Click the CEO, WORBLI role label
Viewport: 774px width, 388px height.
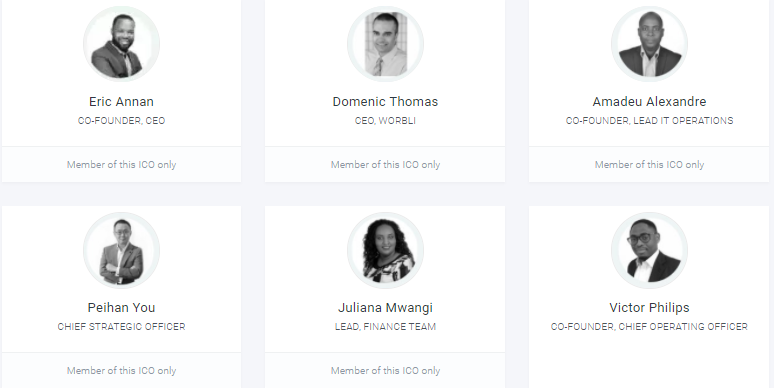tap(386, 121)
